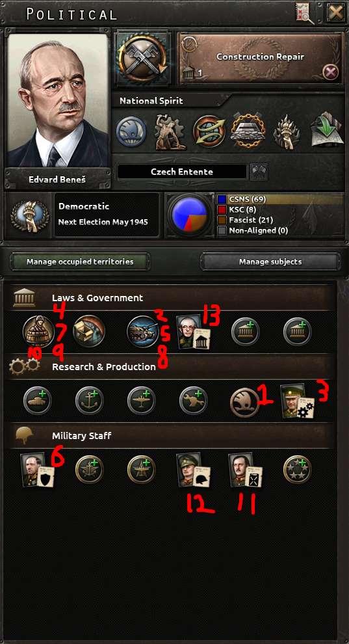This screenshot has width=349, height=644.
Task: Click the faction crossed-axes icon
Action: pos(259,171)
